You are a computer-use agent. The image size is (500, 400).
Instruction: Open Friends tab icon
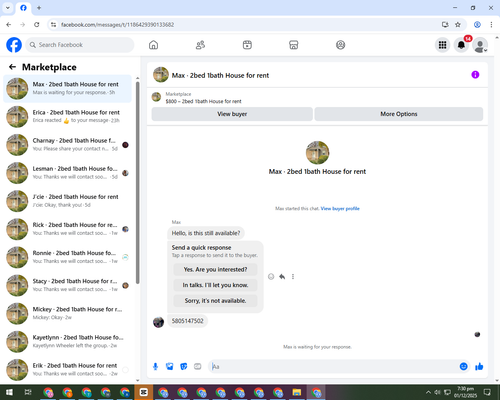coord(200,45)
